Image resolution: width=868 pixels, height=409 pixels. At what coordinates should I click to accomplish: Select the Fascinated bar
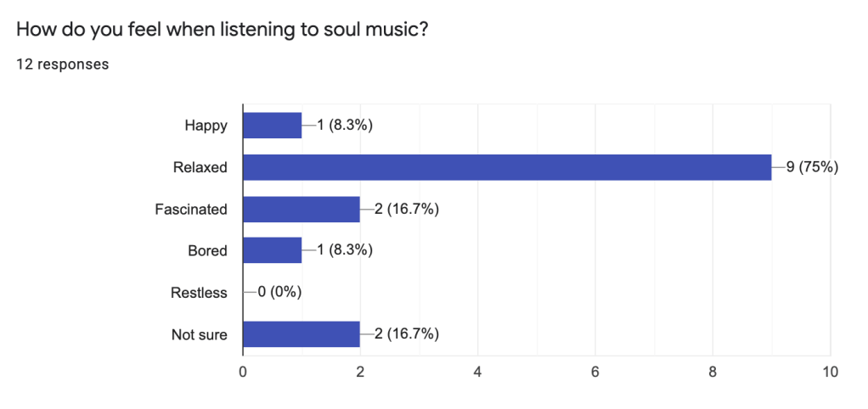pos(302,209)
